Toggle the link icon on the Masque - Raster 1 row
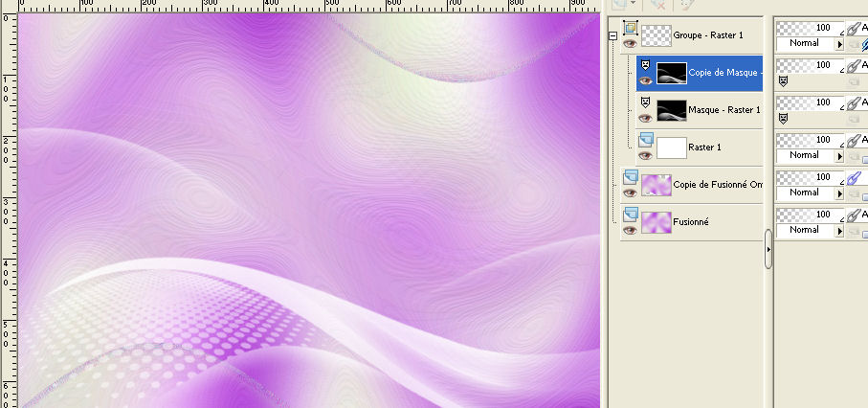The height and width of the screenshot is (408, 868). click(853, 102)
